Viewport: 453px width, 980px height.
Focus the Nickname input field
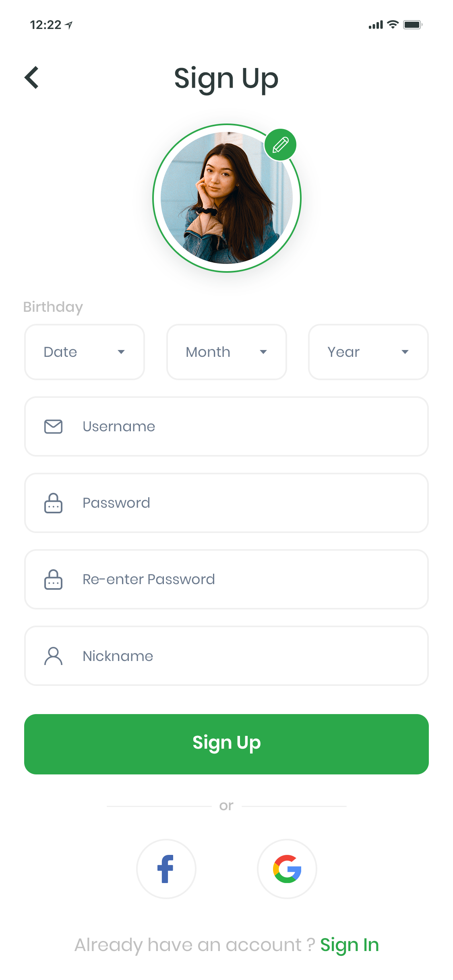coord(226,656)
